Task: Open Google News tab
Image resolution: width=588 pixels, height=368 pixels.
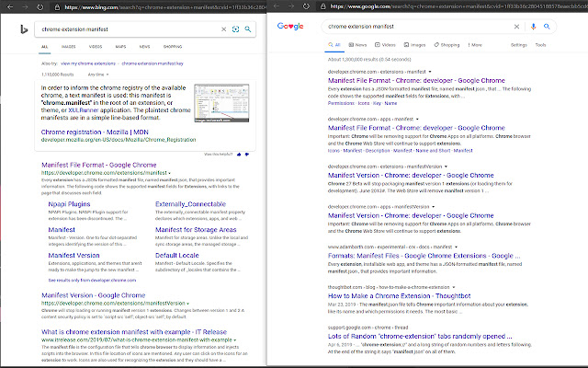Action: 357,45
